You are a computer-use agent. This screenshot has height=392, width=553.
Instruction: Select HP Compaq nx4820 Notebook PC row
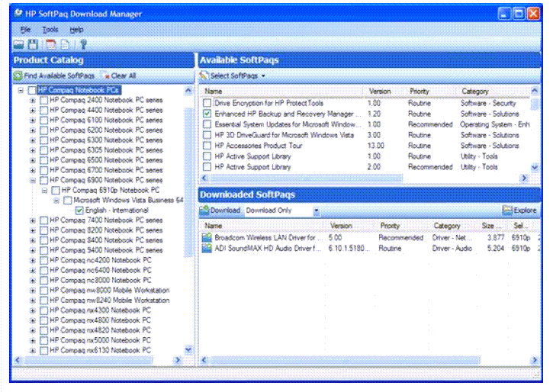100,331
